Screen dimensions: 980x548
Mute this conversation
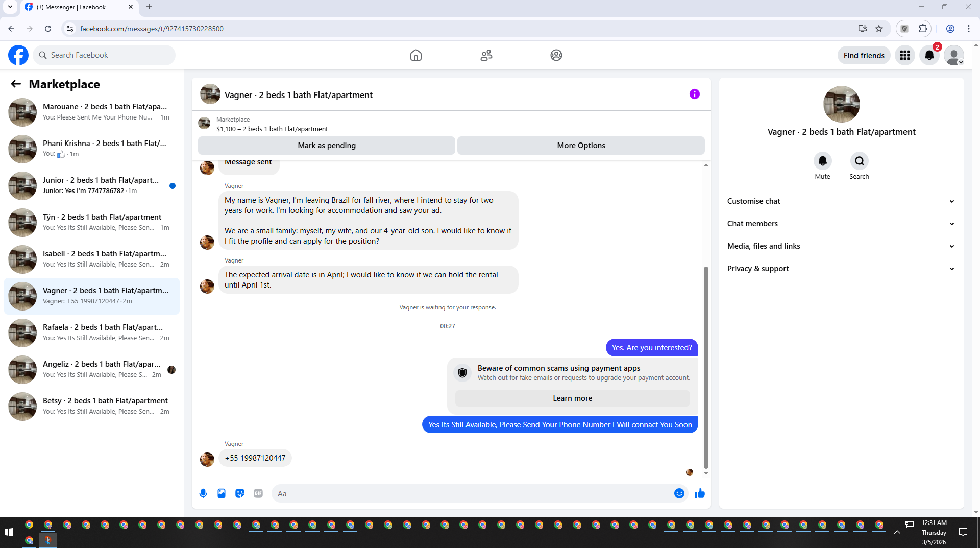823,161
